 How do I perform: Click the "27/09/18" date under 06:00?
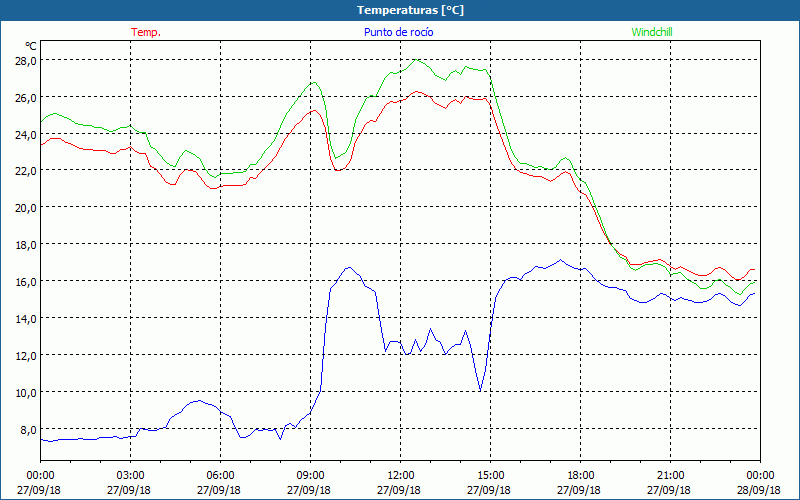tap(219, 490)
